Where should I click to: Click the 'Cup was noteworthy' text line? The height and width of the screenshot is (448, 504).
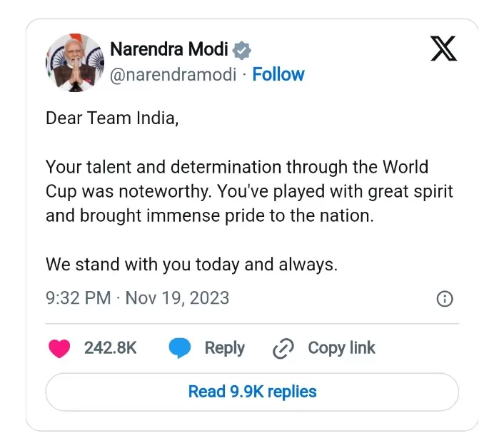point(249,192)
